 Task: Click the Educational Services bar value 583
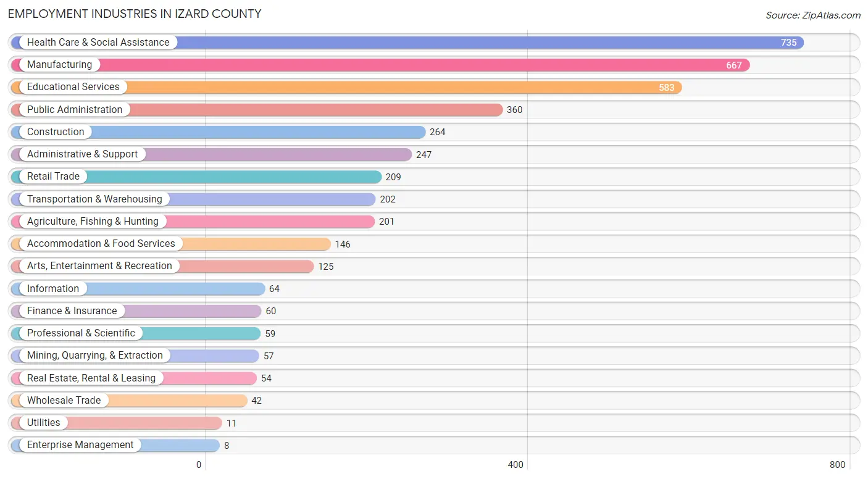666,88
